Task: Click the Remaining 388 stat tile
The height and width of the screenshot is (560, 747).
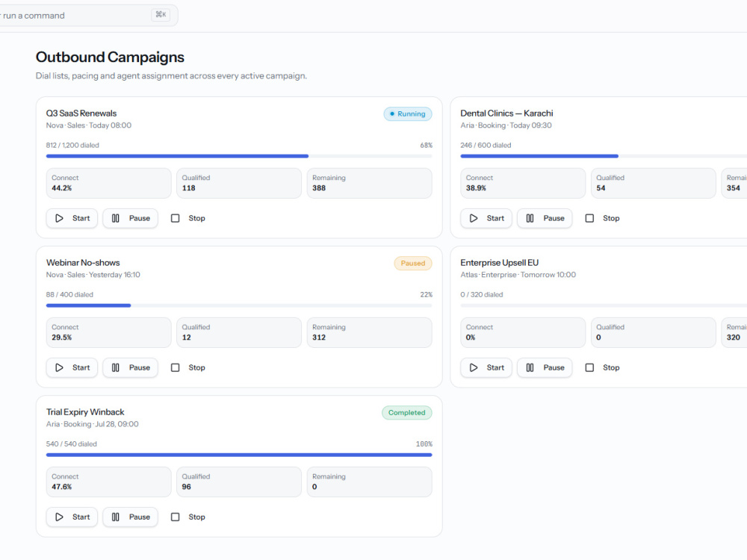Action: pyautogui.click(x=370, y=184)
